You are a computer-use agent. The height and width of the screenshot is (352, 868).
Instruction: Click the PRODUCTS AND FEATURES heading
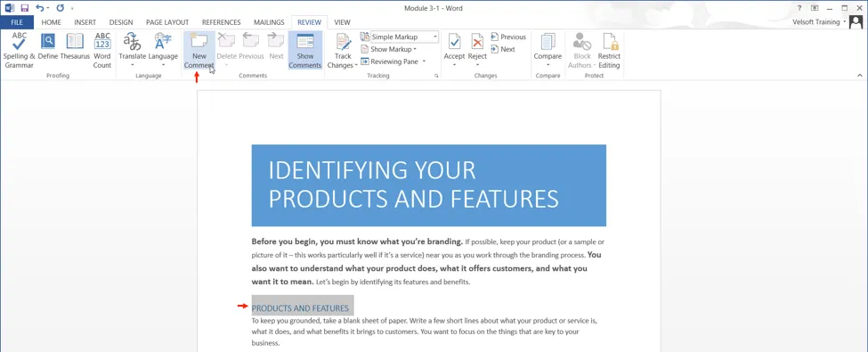pyautogui.click(x=300, y=308)
